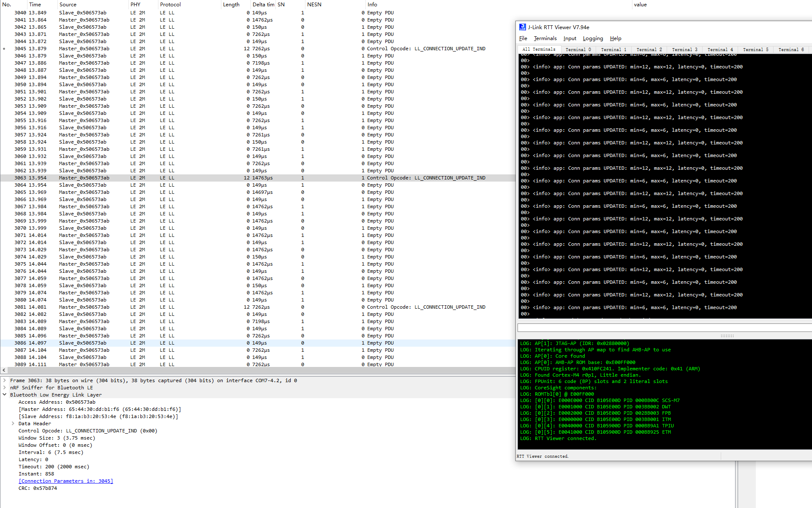
Task: Open the Input menu
Action: pyautogui.click(x=569, y=38)
